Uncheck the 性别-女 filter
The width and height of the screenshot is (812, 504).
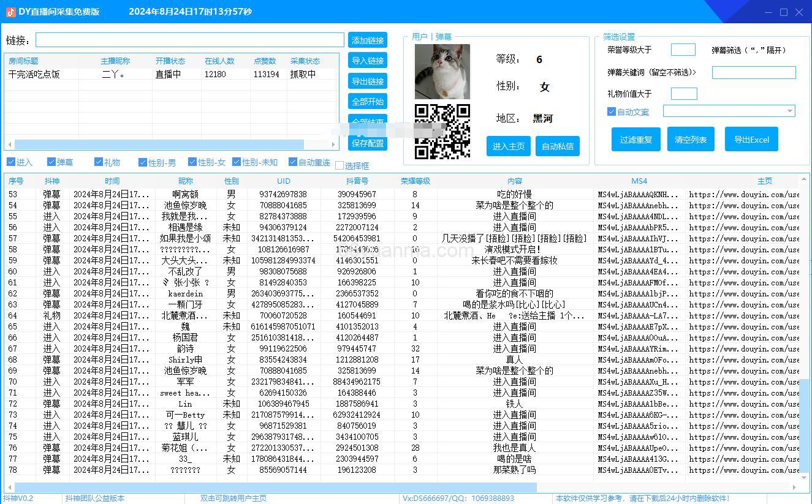point(191,162)
